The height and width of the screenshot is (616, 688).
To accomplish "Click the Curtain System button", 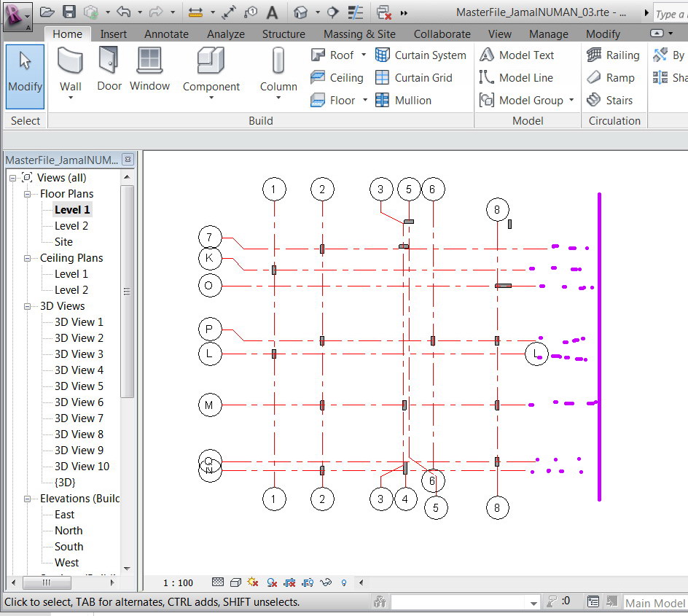I will 421,55.
